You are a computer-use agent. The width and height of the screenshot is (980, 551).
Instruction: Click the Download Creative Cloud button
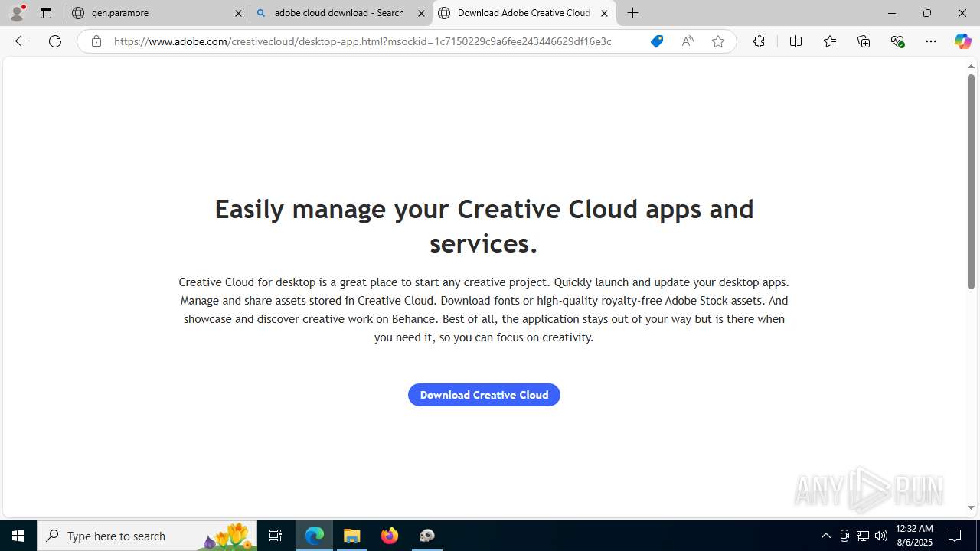(x=484, y=395)
